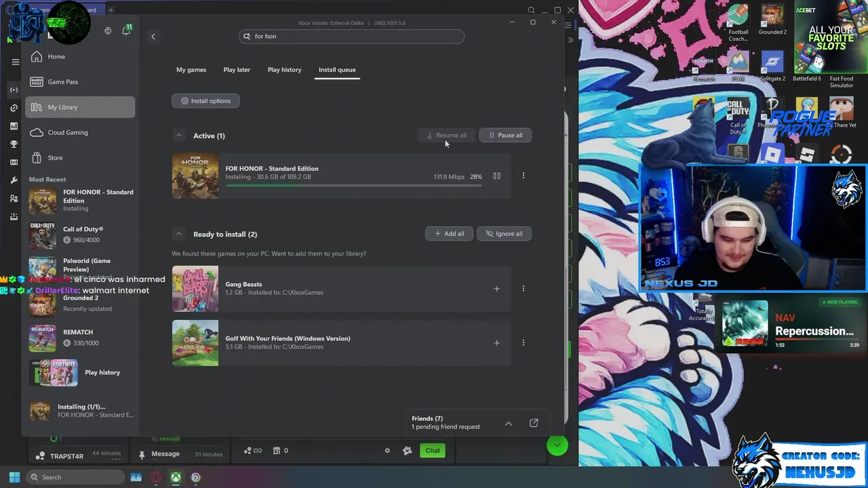The width and height of the screenshot is (868, 488).
Task: Click the Opera browser taskbar icon
Action: [156, 477]
